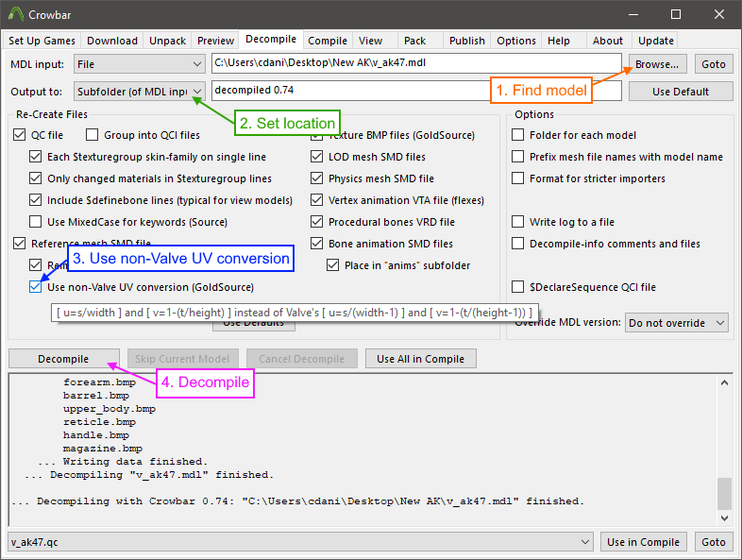The image size is (742, 560).
Task: Toggle Only changed materials in $texturegroup lines
Action: click(36, 178)
